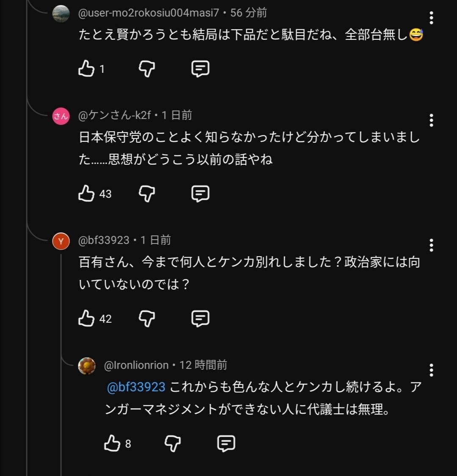
Task: Open options menu for @user-mo2rokosiu004masi7 comment
Action: (431, 18)
